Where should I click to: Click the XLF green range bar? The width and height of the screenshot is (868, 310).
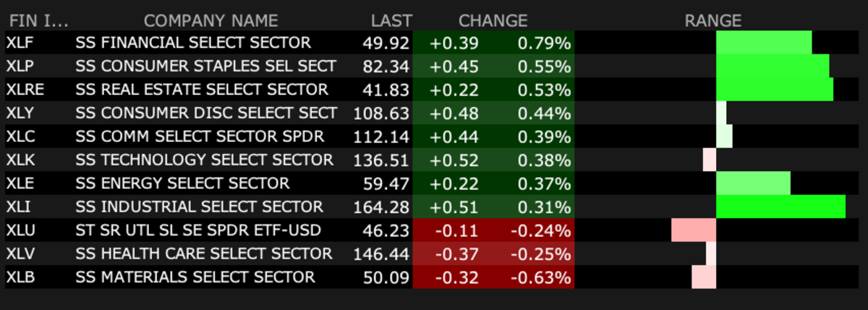point(764,43)
